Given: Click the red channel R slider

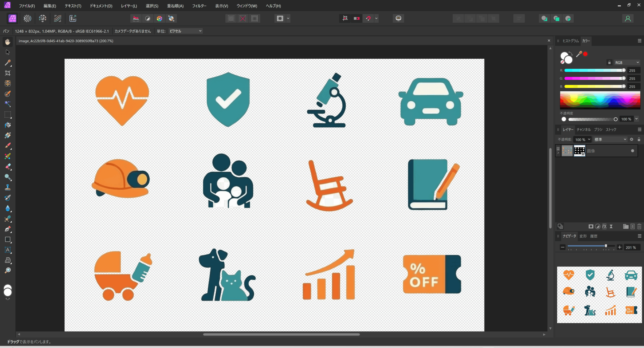Looking at the screenshot, I should click(x=594, y=70).
